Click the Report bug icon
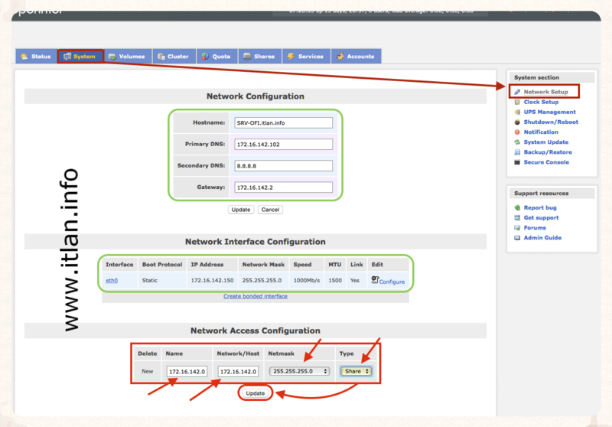612x427 pixels. 516,208
